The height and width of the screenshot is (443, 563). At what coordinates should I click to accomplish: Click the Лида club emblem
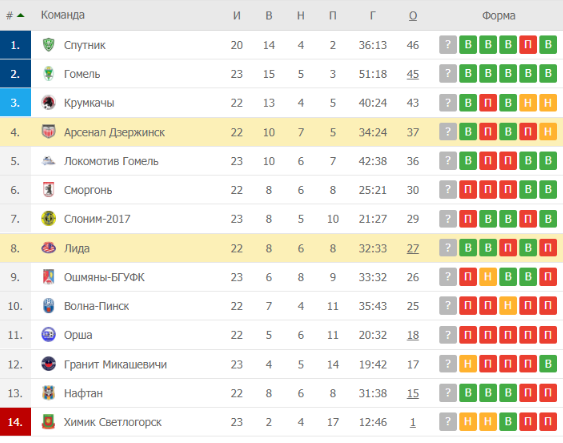click(x=48, y=248)
